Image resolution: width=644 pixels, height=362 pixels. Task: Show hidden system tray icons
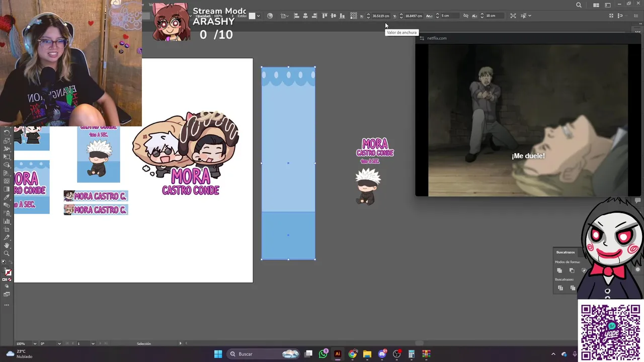[553, 354]
